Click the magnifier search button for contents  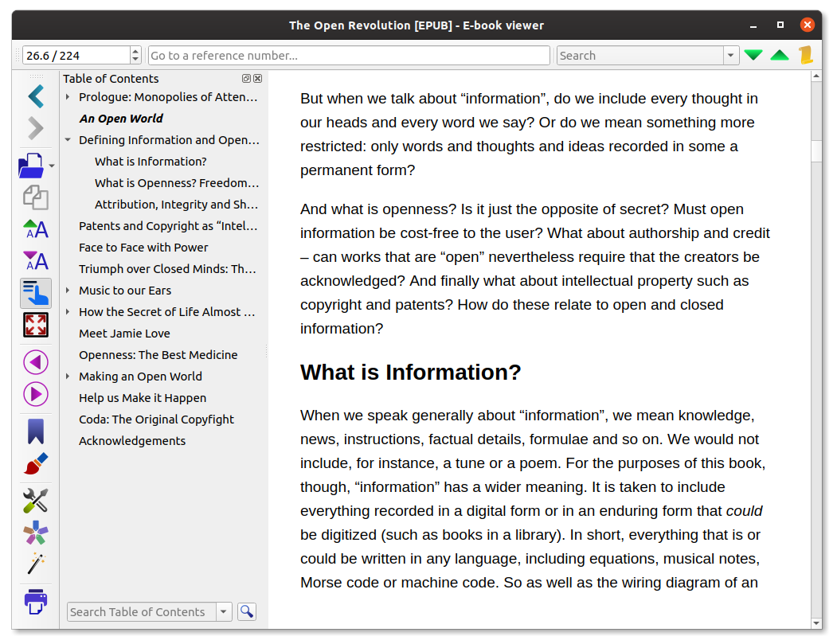tap(247, 611)
